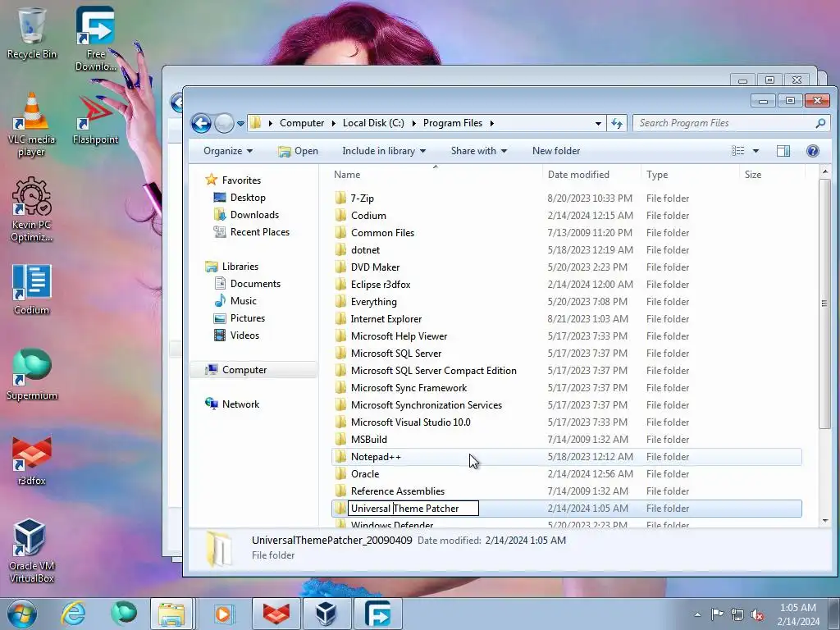
Task: Show hidden tray icons arrow
Action: 697,614
